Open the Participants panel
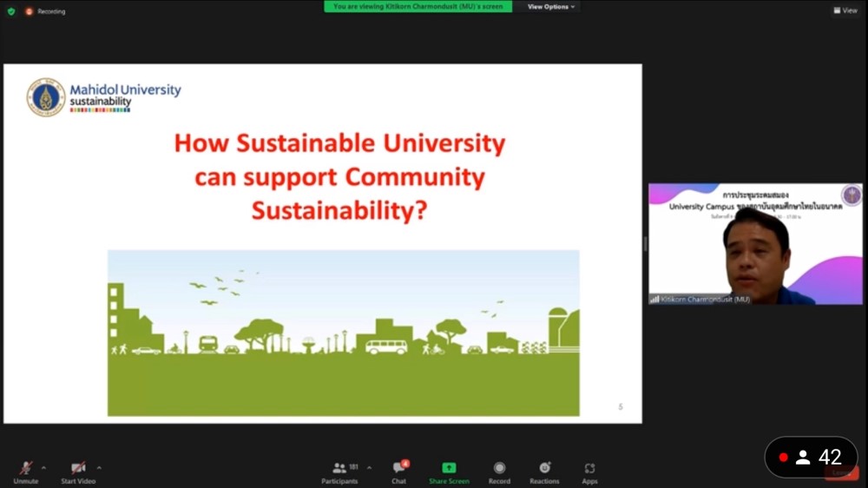Screen dimensions: 868x488 339,469
